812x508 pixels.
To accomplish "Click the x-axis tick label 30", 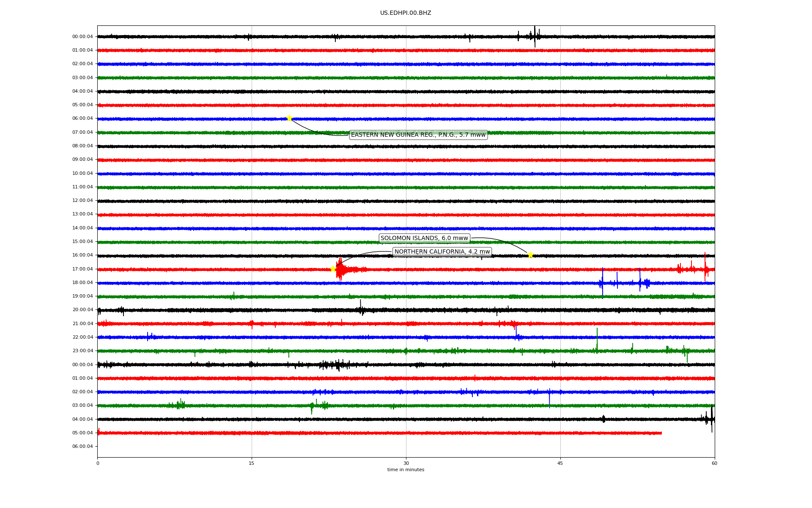I will pos(406,463).
